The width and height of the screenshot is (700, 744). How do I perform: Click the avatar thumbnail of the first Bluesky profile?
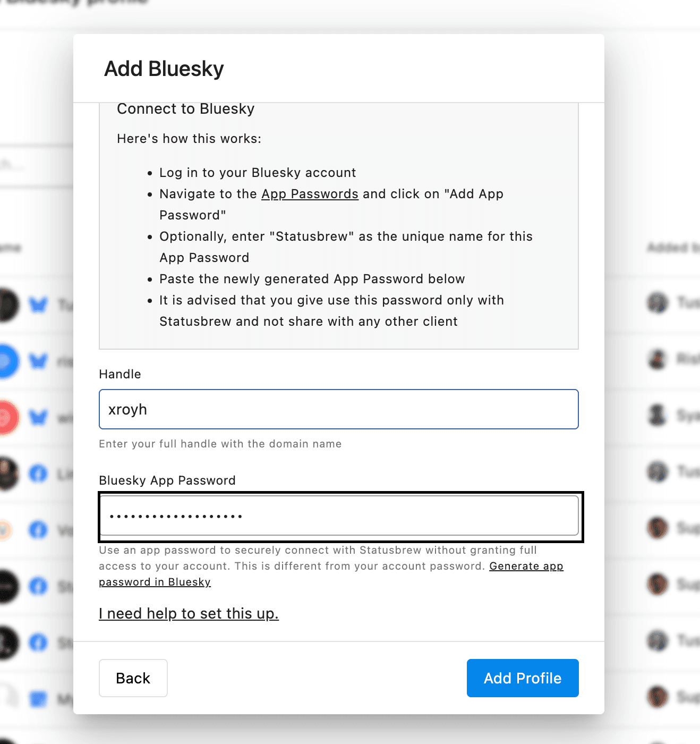(5, 306)
